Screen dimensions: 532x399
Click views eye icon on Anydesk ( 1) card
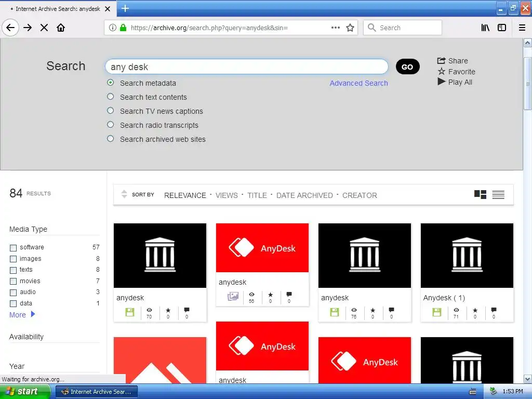click(456, 310)
